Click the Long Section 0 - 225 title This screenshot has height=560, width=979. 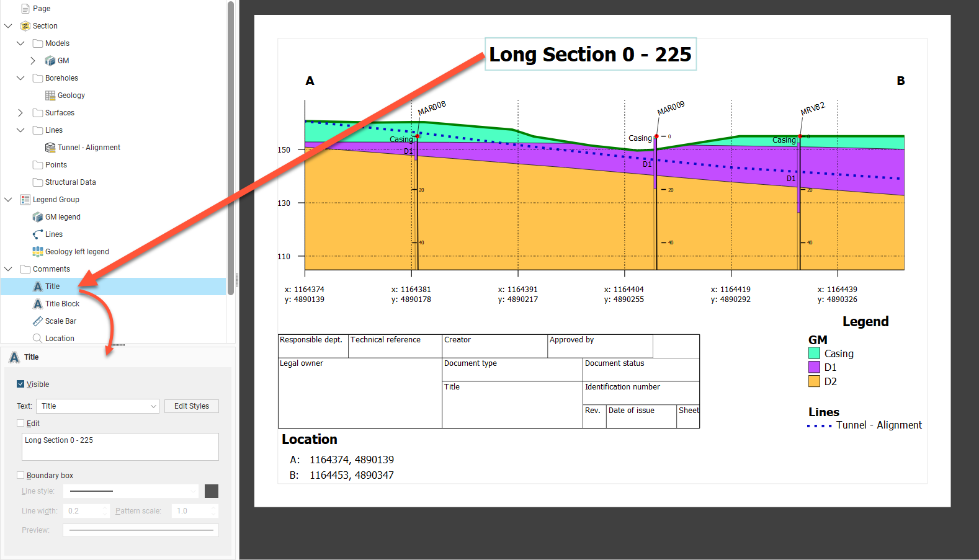pyautogui.click(x=590, y=55)
